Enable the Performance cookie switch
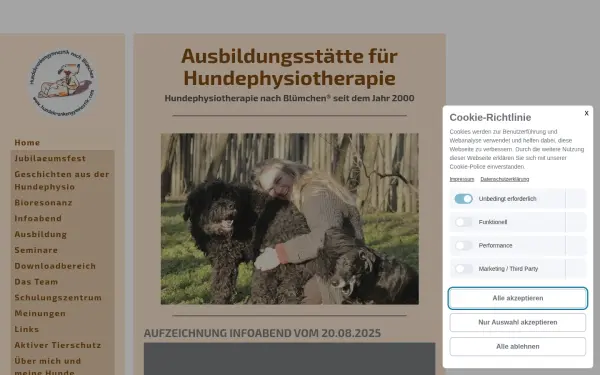Viewport: 600px width, 375px height. pyautogui.click(x=463, y=245)
